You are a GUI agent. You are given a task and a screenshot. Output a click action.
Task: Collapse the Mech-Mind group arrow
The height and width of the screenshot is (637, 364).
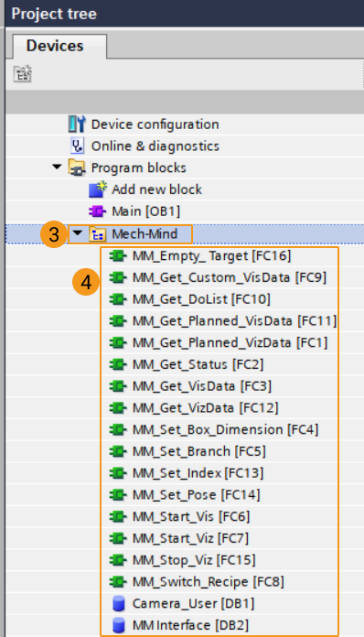[x=78, y=233]
